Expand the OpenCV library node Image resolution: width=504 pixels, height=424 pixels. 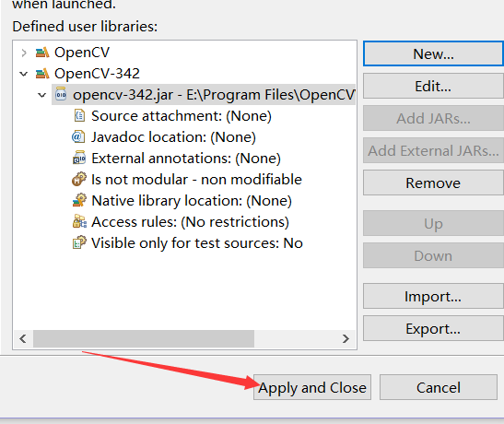tap(23, 53)
